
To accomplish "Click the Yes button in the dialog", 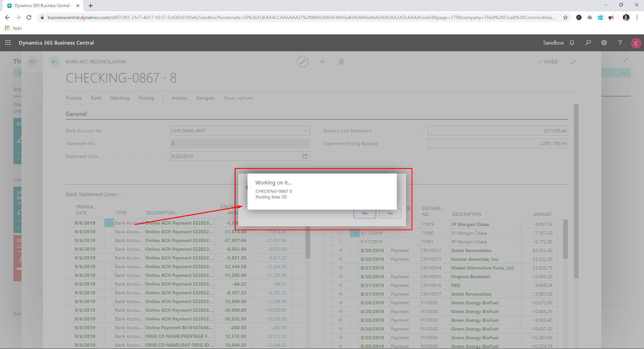I will tap(365, 214).
